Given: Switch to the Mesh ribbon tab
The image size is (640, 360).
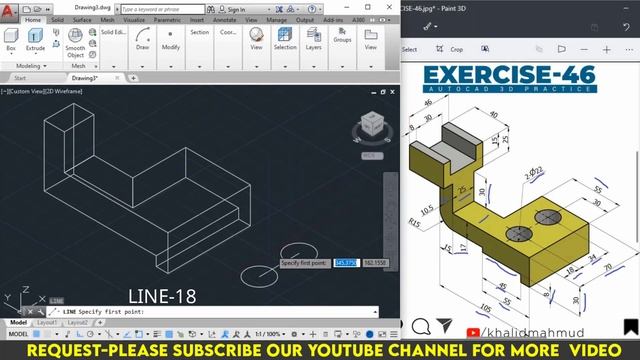Looking at the screenshot, I should (107, 20).
